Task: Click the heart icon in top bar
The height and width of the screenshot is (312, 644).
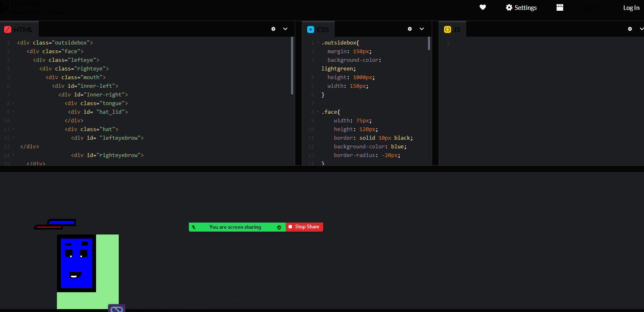Action: click(x=483, y=7)
